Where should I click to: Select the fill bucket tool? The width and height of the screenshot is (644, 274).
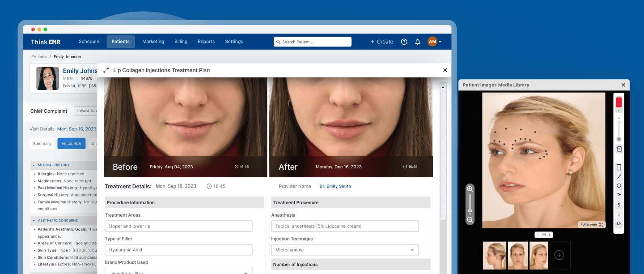coord(619,223)
